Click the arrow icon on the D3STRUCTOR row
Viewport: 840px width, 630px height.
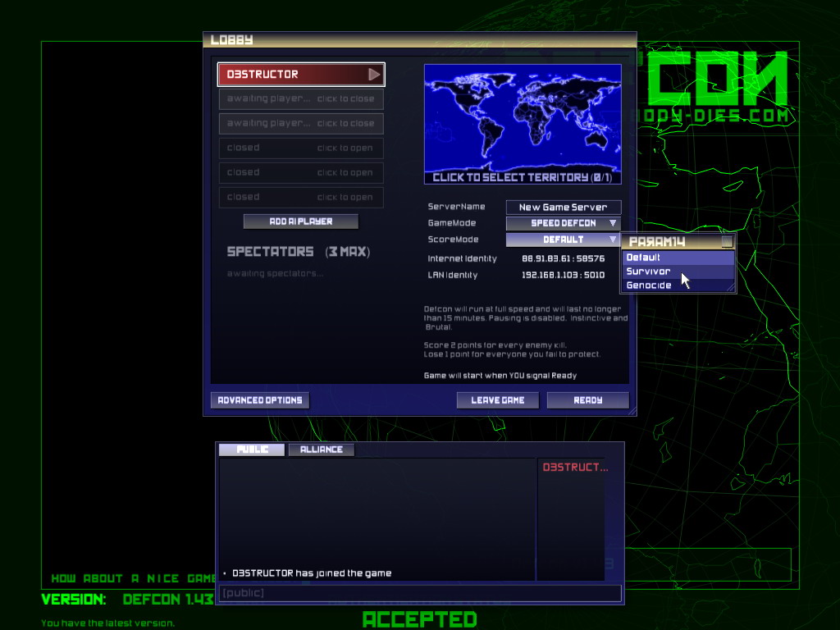pos(374,75)
